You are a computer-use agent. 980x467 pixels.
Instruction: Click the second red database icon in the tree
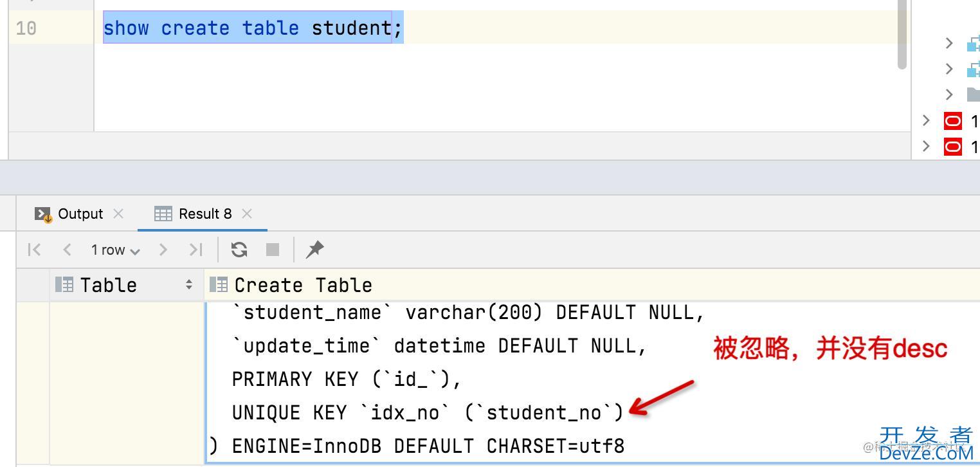[952, 147]
